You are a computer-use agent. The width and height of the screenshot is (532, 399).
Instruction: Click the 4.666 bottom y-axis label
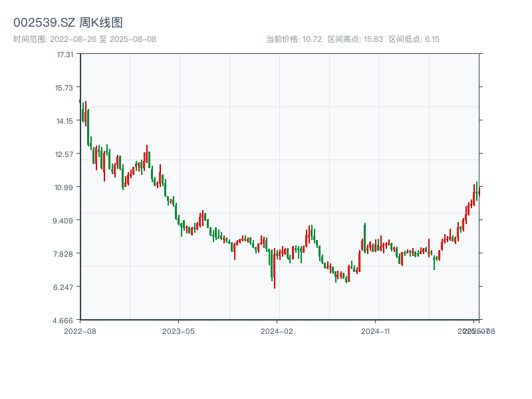coord(65,321)
